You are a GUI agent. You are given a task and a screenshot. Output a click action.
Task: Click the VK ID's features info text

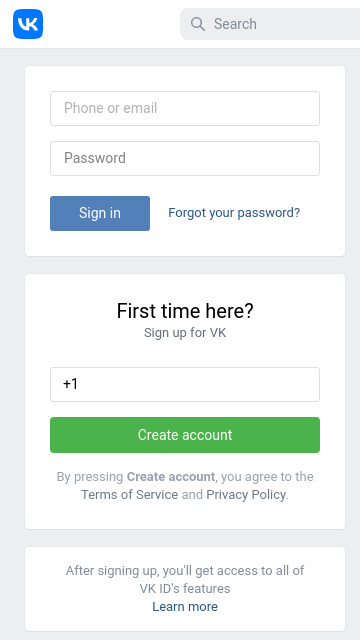click(185, 589)
